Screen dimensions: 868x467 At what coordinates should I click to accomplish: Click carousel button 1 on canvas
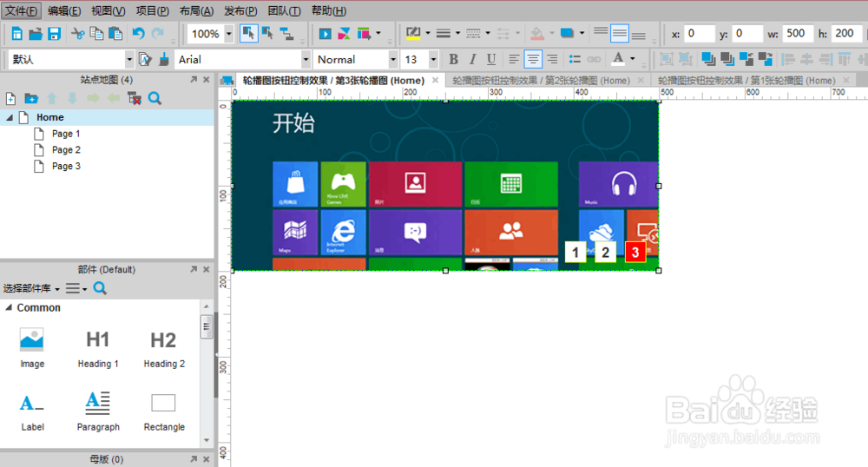click(575, 253)
